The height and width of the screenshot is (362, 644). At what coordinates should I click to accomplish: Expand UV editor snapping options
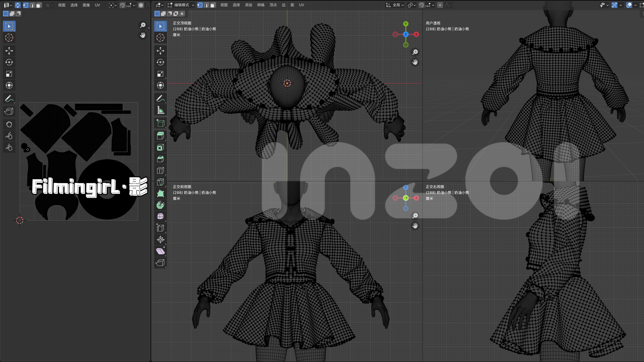[131, 5]
